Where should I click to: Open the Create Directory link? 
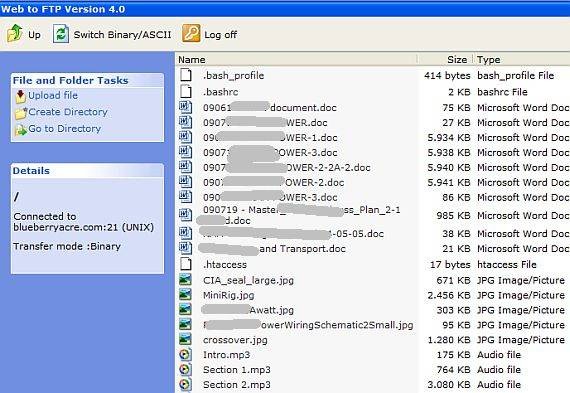(68, 112)
